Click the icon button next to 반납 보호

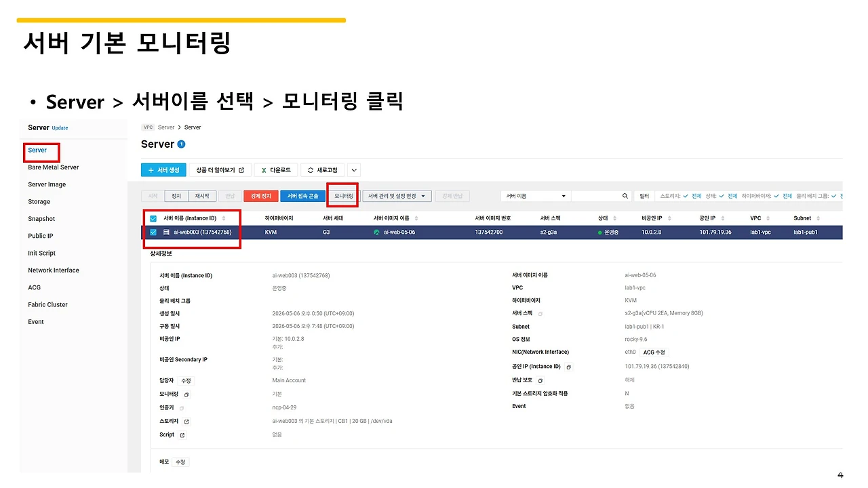pyautogui.click(x=540, y=380)
